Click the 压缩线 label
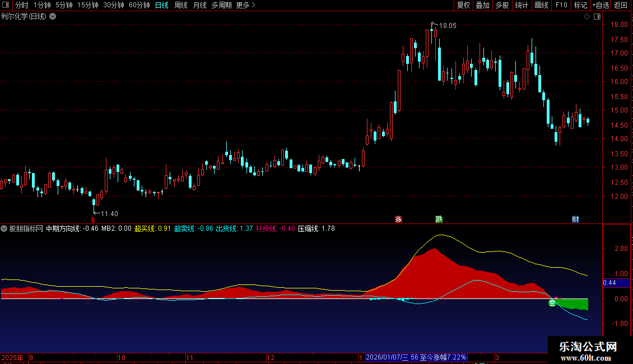633x364 pixels. click(316, 228)
